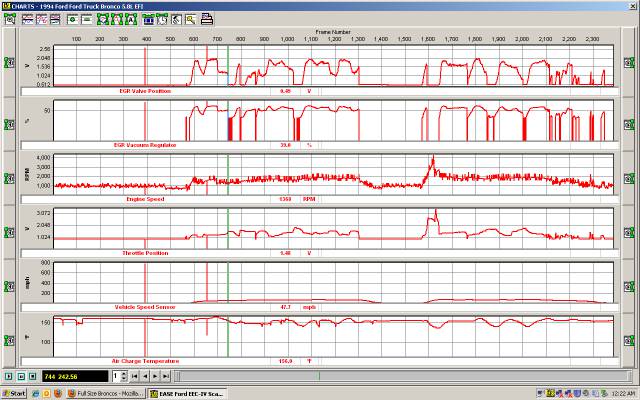Click left green icon beside Vehicle Speed Sensor chart
Viewport: 640px width, 400px height.
pos(9,287)
